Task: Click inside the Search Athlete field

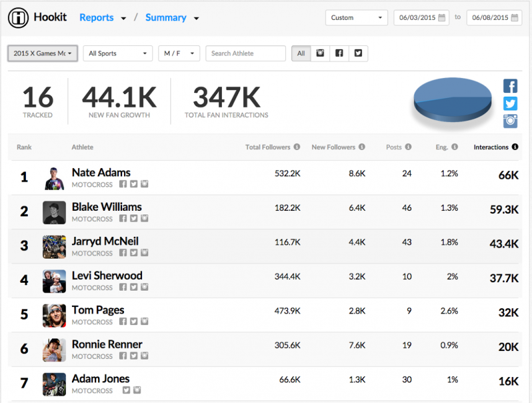Action: [245, 53]
